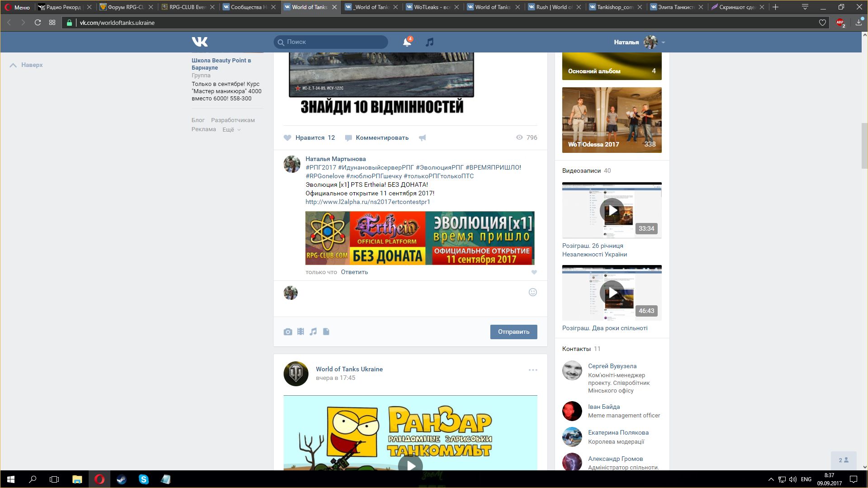Click the page vertical scrollbar thumb
Viewport: 868px width, 488px height.
(x=864, y=146)
